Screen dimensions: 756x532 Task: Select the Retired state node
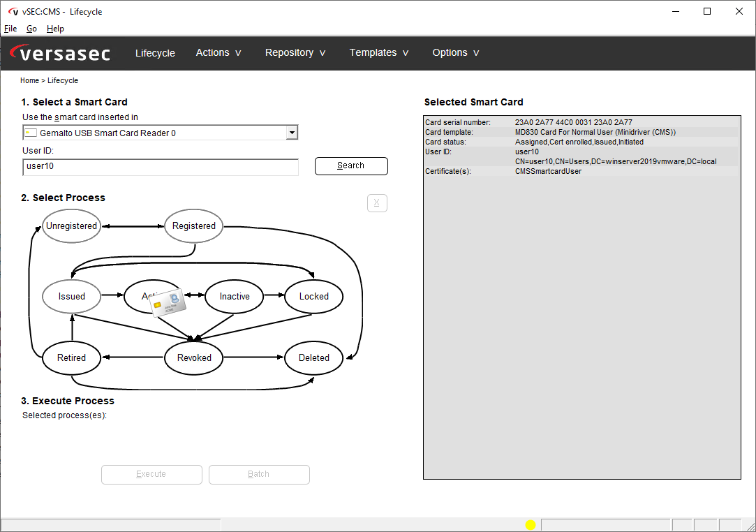click(71, 358)
